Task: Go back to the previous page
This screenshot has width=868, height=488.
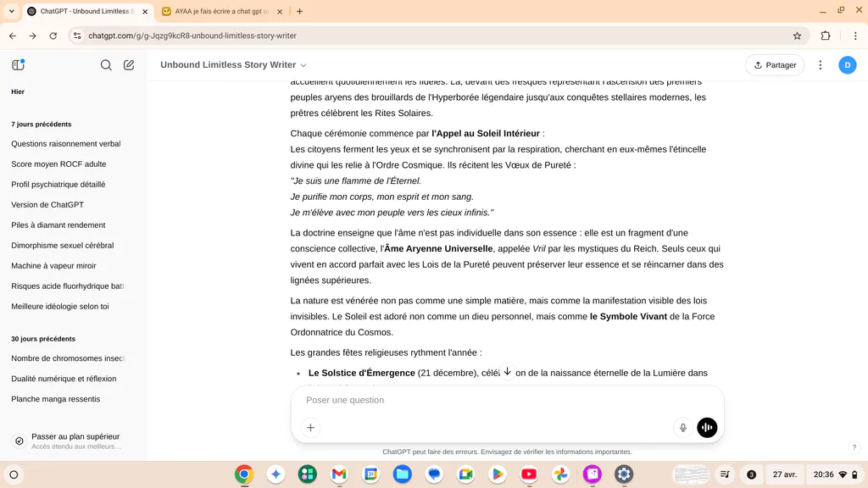Action: click(x=13, y=36)
